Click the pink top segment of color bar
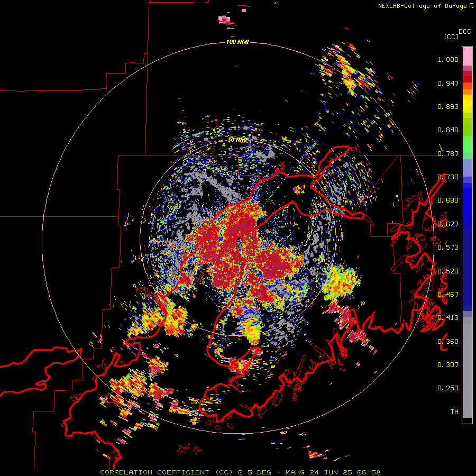Image resolution: width=476 pixels, height=476 pixels. point(467,56)
